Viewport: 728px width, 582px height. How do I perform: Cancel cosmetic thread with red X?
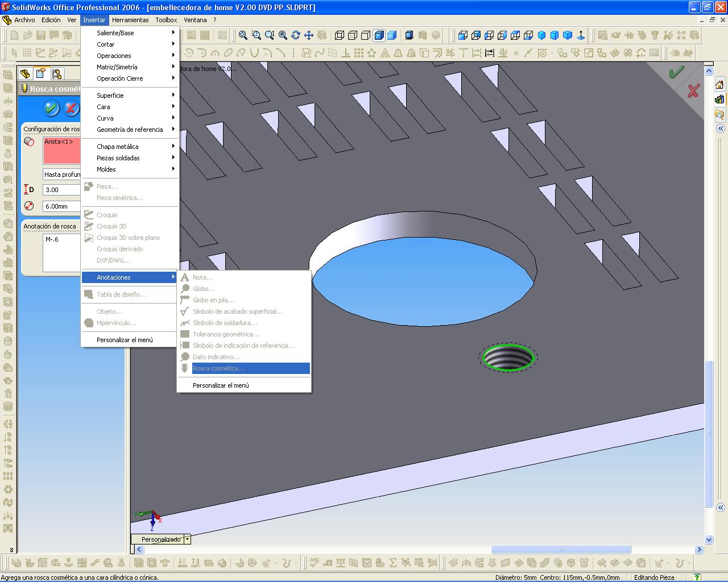click(71, 108)
